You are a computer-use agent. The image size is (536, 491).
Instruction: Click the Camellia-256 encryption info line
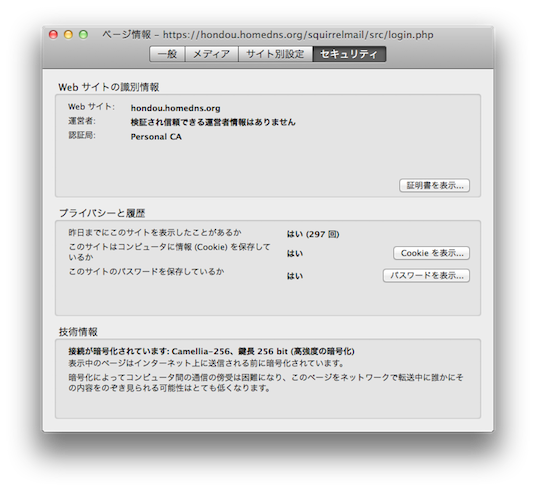[x=211, y=351]
